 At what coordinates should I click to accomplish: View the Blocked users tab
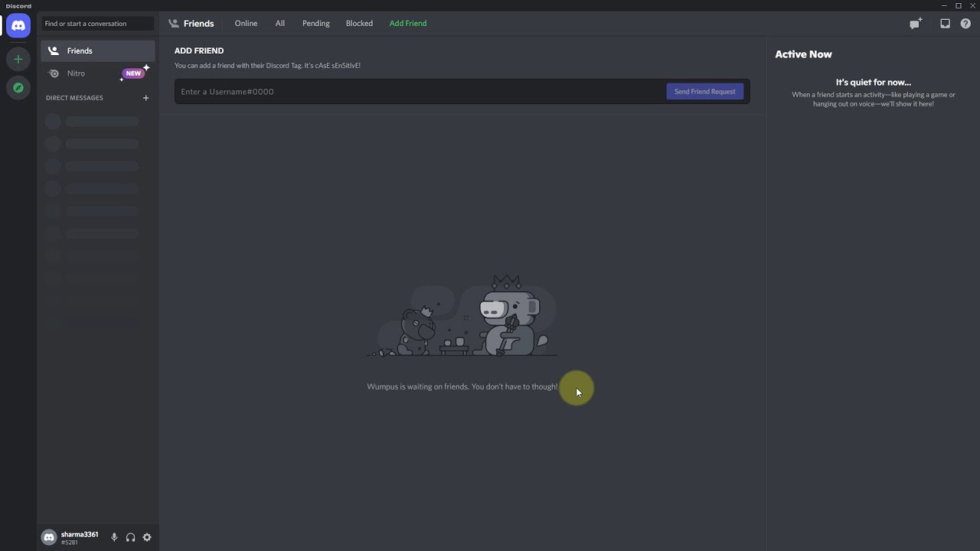click(359, 24)
